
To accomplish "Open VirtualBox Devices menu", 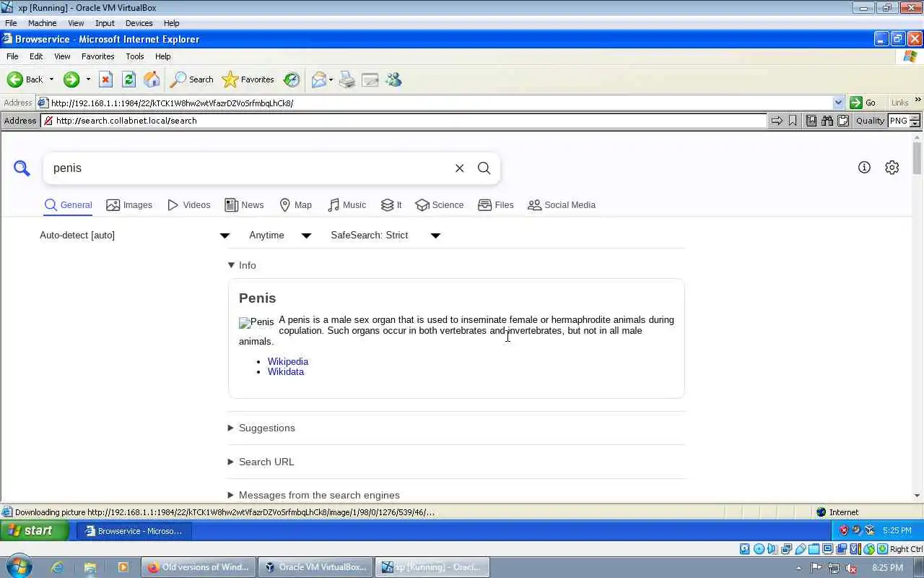I will pyautogui.click(x=139, y=23).
